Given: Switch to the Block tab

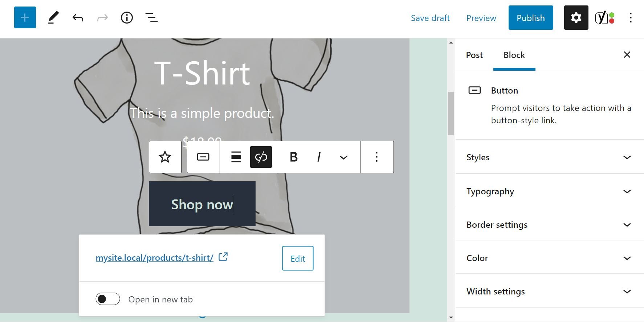Looking at the screenshot, I should tap(514, 55).
